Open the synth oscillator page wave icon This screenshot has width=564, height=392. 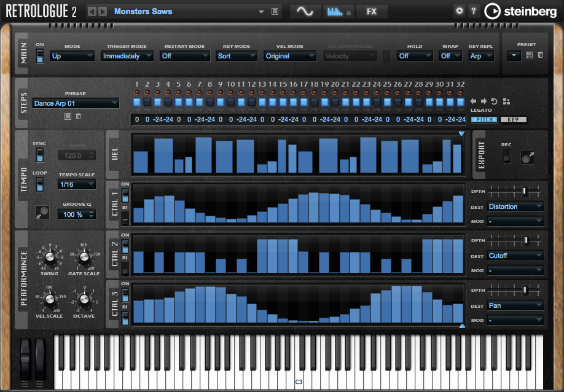(305, 12)
